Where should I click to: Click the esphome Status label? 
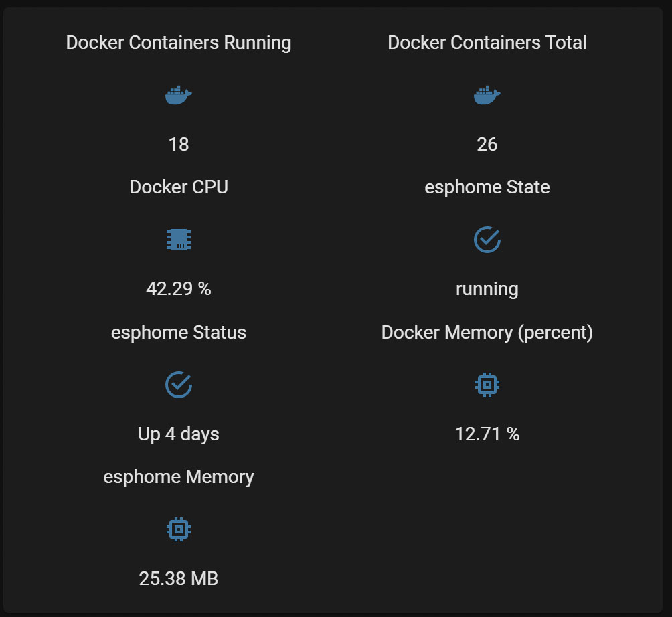[179, 333]
